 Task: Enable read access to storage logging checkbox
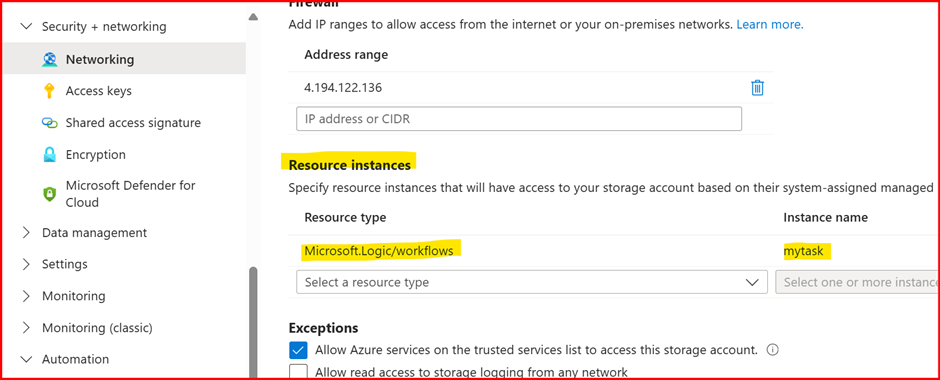coord(298,372)
